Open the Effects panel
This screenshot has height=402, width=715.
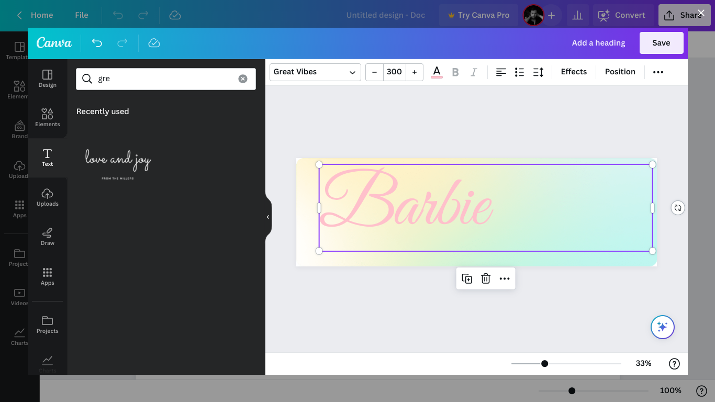[x=574, y=72]
